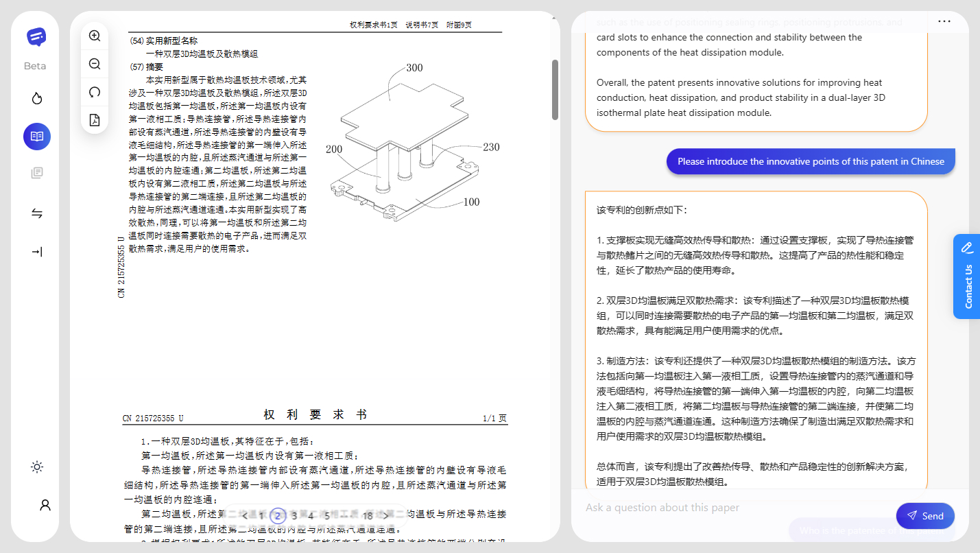
Task: Open the book reader panel in sidebar
Action: pyautogui.click(x=36, y=136)
